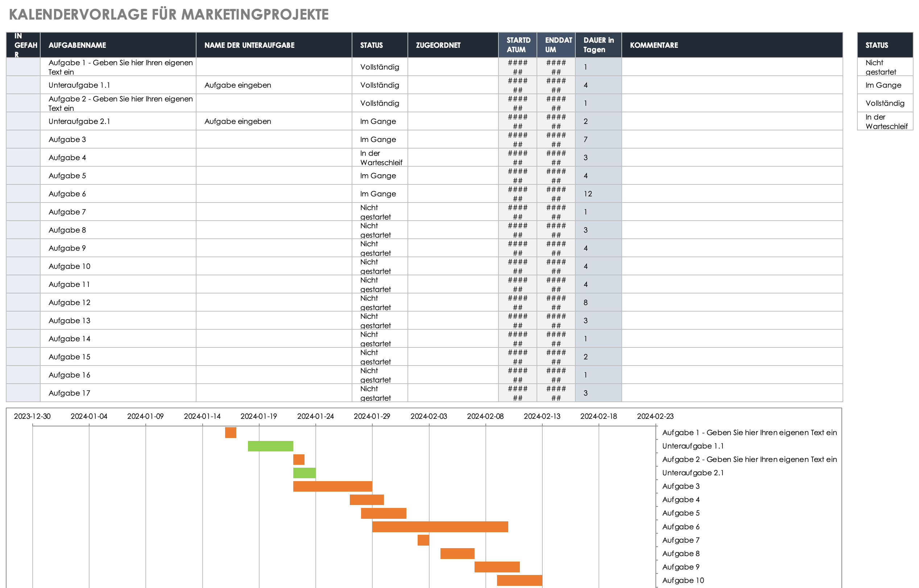Select the green Gantt bar for Unteraufgabe 2.1

[305, 473]
